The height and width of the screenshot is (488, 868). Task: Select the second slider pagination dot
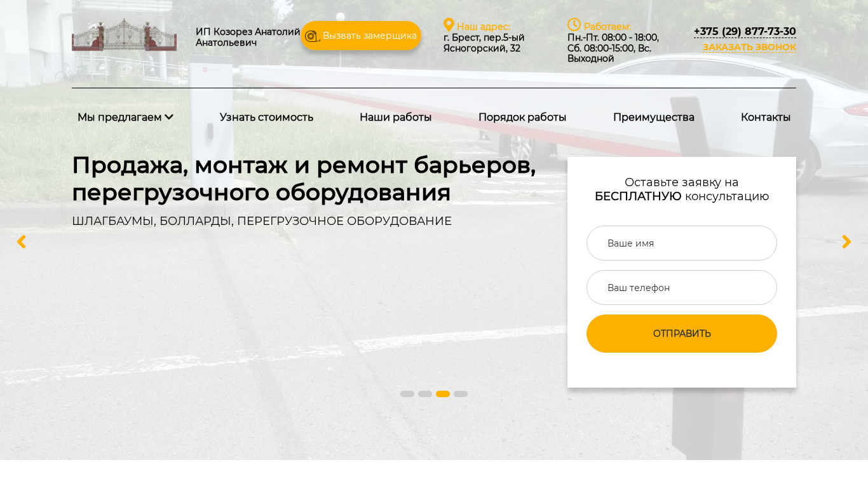[x=425, y=394]
